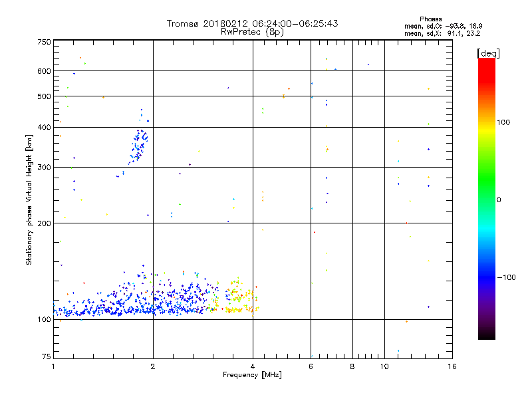Click x-axis tick label "6"
The height and width of the screenshot is (399, 532).
pos(311,366)
